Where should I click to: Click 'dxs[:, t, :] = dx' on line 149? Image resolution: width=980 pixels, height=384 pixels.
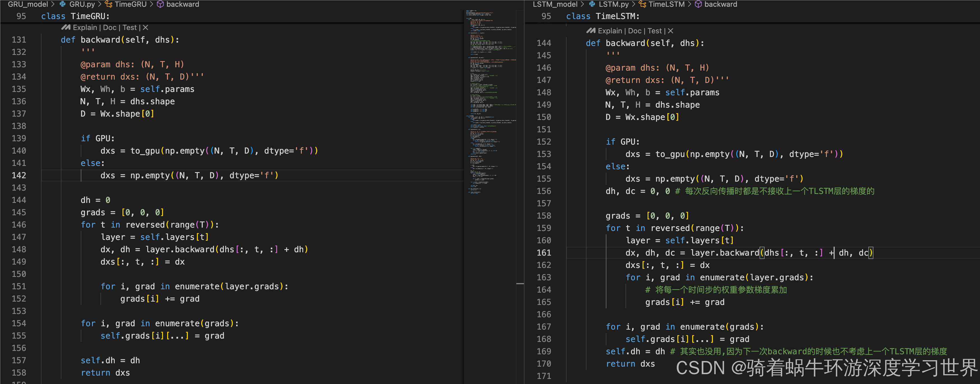[142, 262]
